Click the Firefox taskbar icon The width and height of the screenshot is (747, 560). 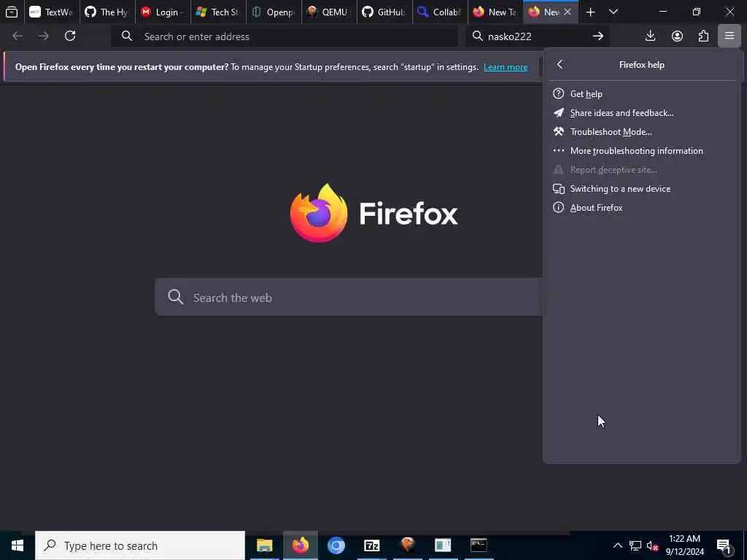coord(300,545)
